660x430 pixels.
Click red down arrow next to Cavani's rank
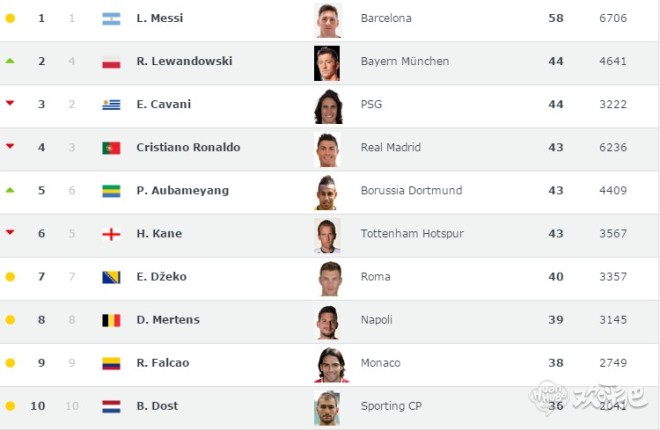coord(10,103)
